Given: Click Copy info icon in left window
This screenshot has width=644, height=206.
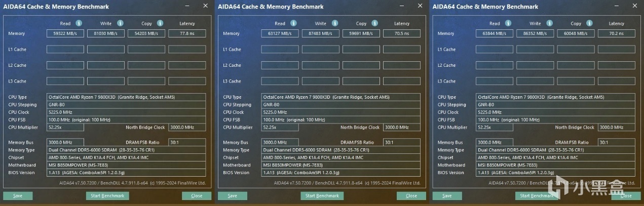Looking at the screenshot, I should [x=160, y=23].
